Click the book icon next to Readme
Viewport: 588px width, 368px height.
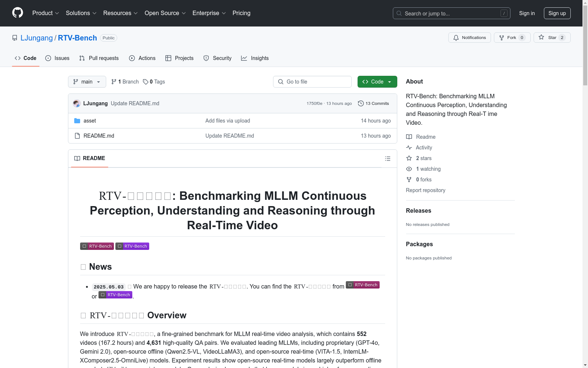coord(409,137)
